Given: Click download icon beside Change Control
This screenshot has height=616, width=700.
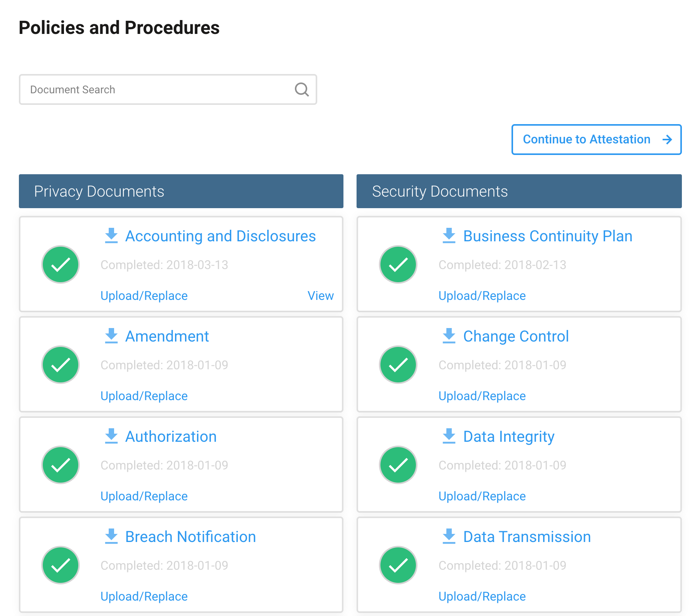Looking at the screenshot, I should [449, 336].
